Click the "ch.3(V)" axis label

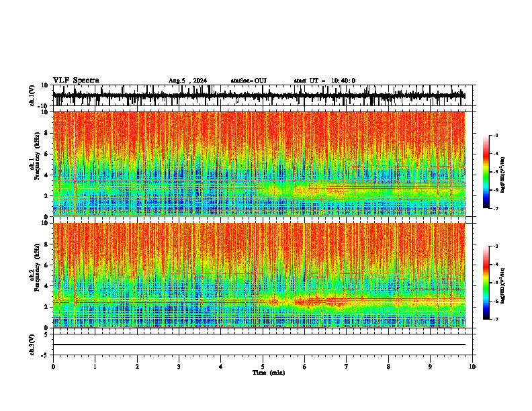point(32,345)
